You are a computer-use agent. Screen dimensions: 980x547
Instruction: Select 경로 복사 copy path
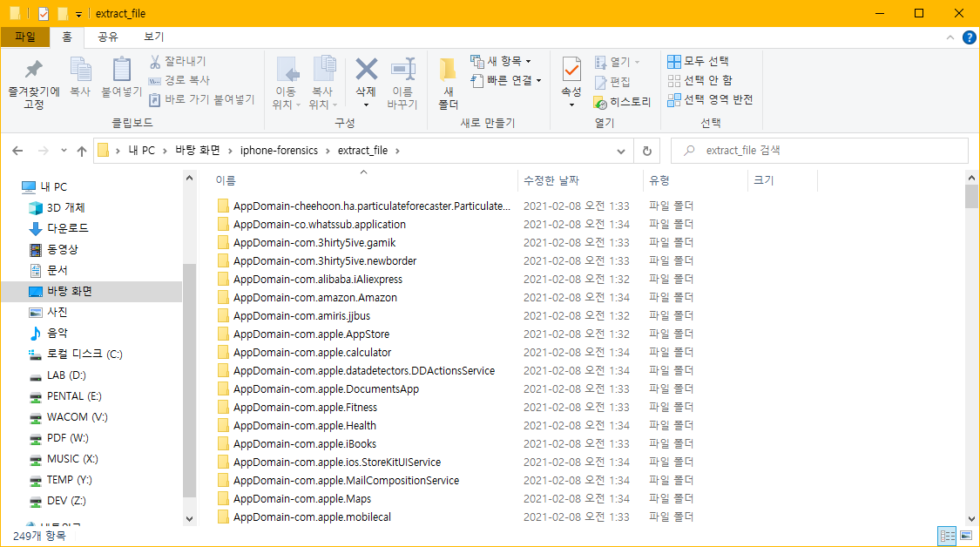(179, 80)
